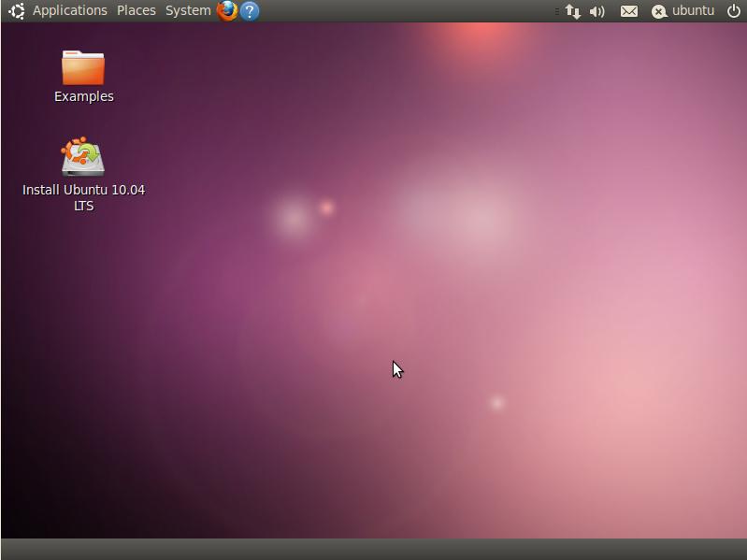Open the volume control

point(596,11)
